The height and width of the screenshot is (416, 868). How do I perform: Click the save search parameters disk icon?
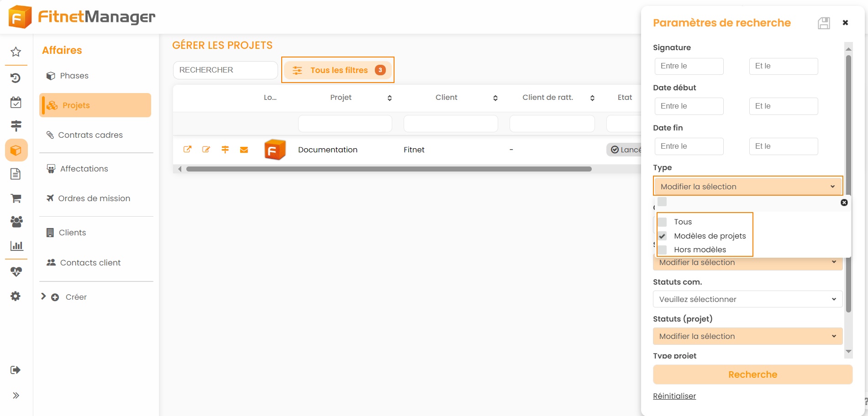pyautogui.click(x=824, y=23)
